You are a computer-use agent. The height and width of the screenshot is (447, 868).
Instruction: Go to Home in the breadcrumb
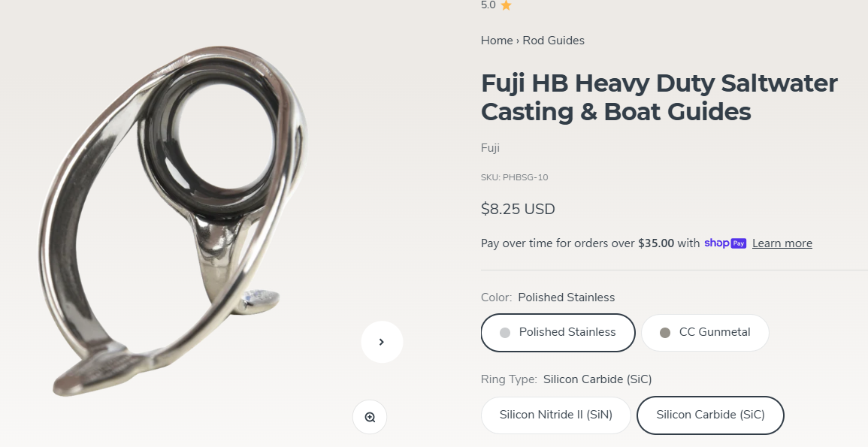point(497,41)
